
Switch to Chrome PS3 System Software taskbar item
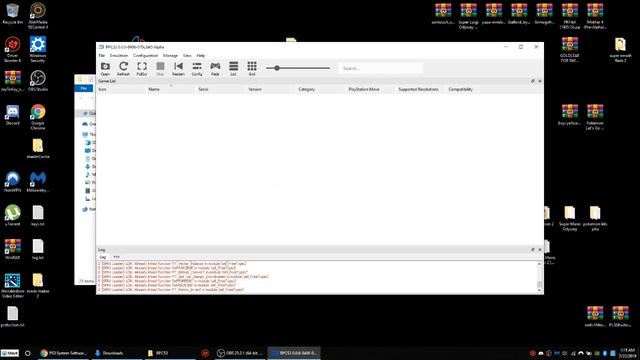[x=64, y=353]
